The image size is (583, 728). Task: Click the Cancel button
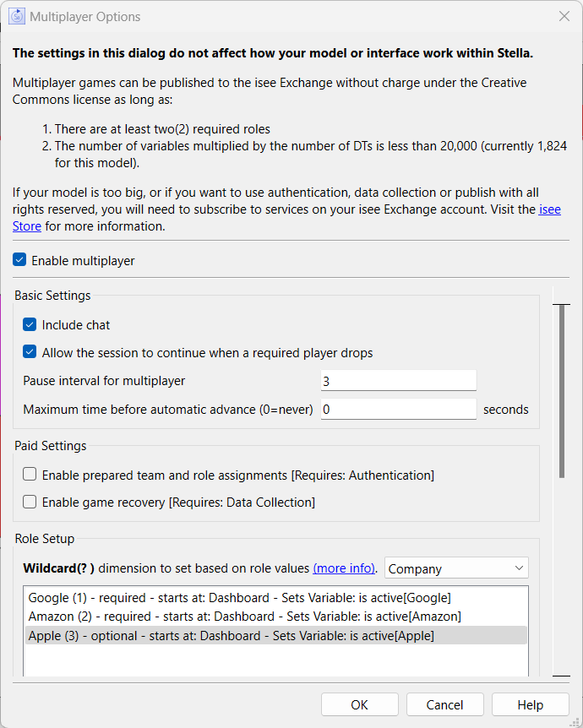445,705
